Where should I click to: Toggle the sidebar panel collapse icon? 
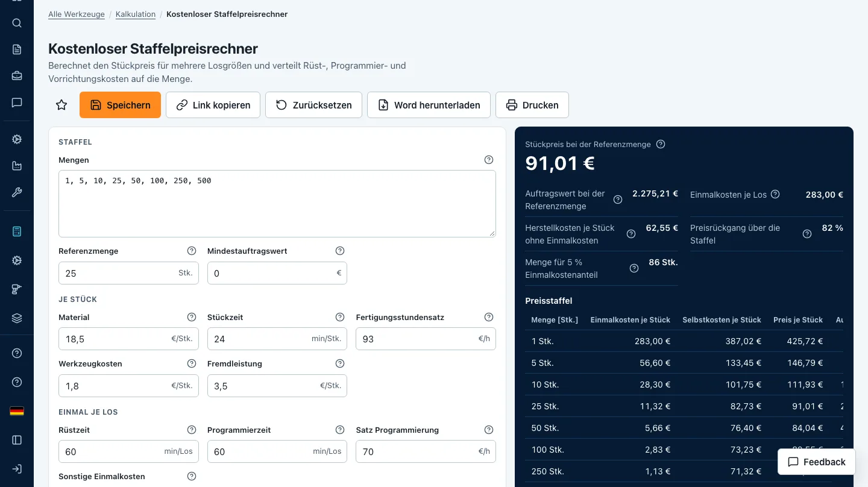point(17,440)
